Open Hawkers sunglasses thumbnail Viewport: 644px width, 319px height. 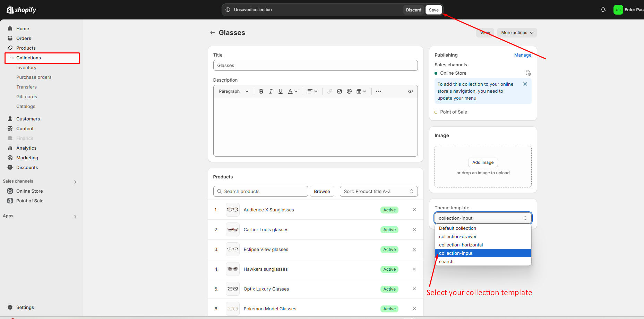233,269
